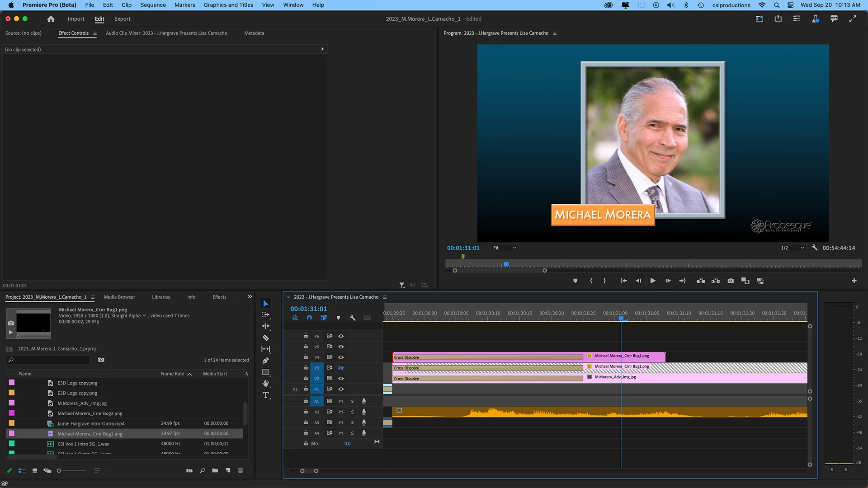Click the New Bin folder icon
Viewport: 868px width, 488px height.
[x=215, y=470]
